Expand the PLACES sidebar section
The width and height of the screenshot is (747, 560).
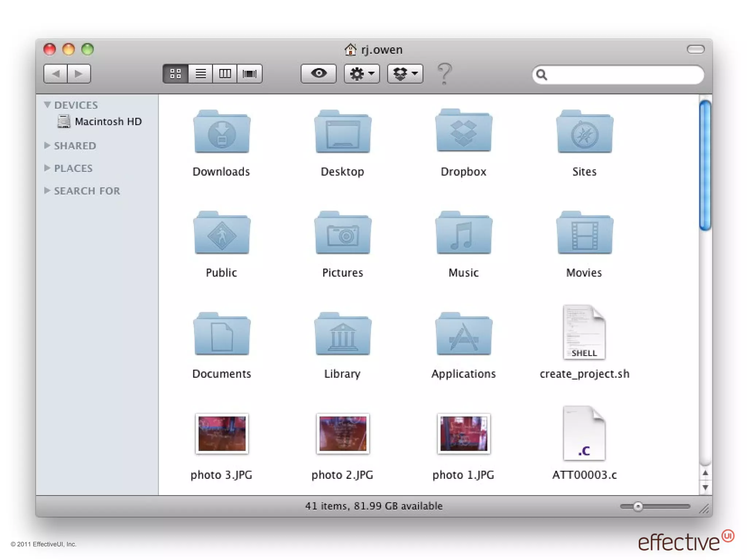point(47,168)
